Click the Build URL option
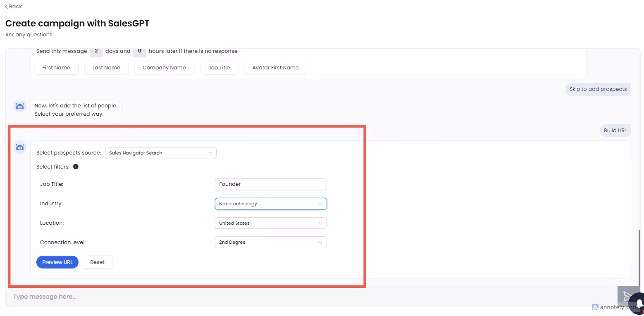 pos(615,130)
